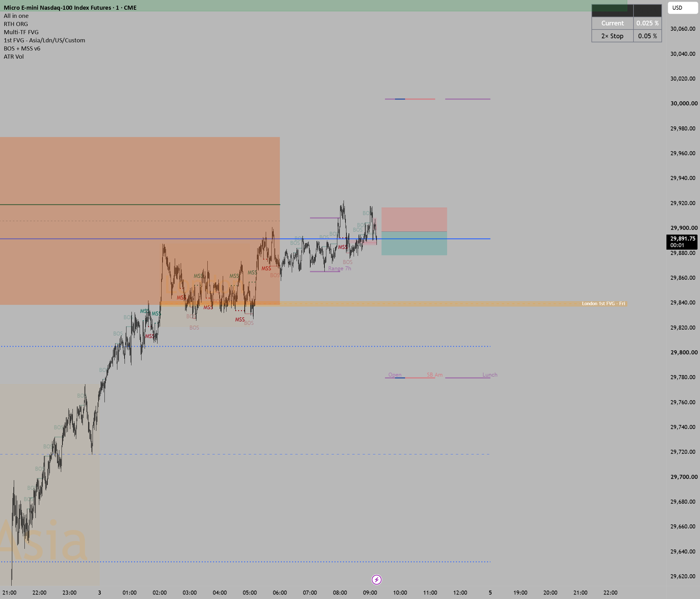Click the date '5' on time axis
The image size is (700, 599).
[490, 593]
